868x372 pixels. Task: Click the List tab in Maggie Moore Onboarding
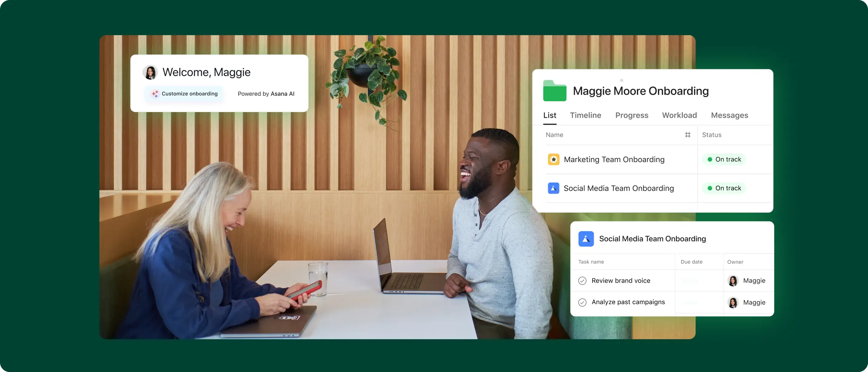(549, 115)
